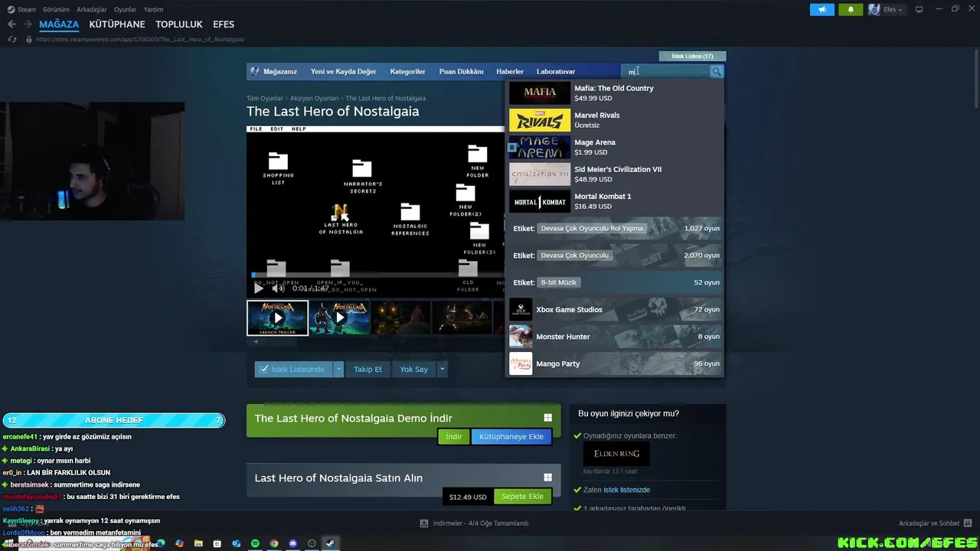Mute the trailer volume icon
980x551 pixels.
[278, 289]
